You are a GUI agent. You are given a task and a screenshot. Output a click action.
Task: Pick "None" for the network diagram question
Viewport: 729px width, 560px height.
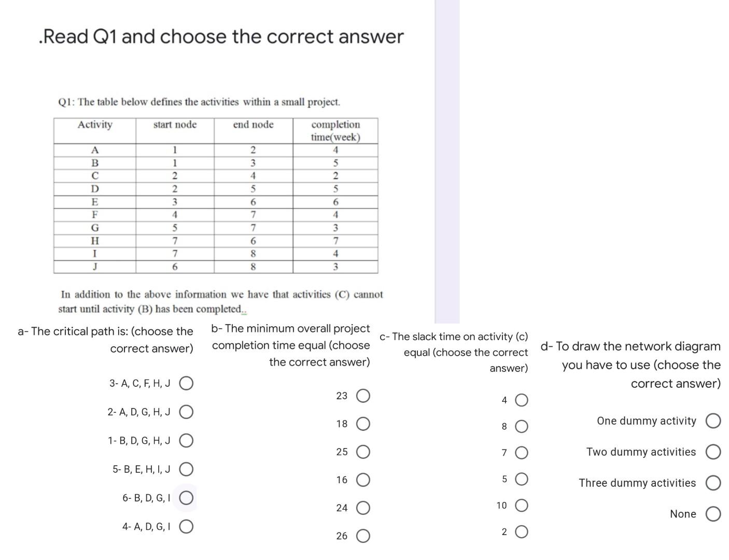click(713, 514)
